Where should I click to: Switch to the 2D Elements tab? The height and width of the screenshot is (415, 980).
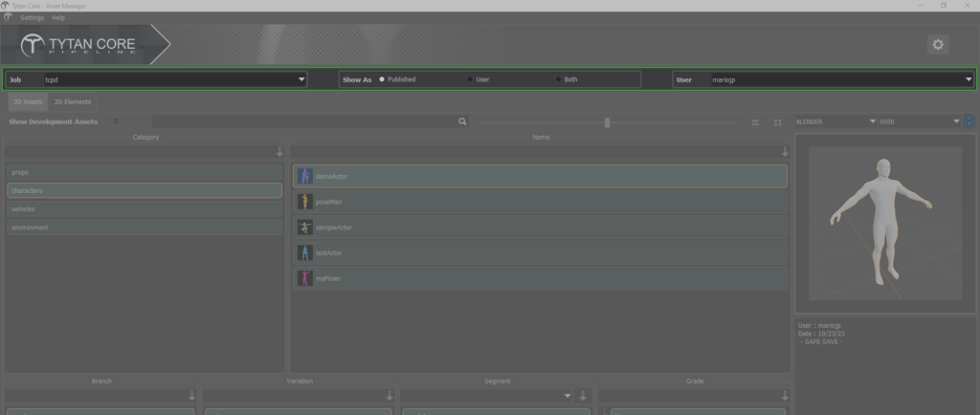[72, 101]
